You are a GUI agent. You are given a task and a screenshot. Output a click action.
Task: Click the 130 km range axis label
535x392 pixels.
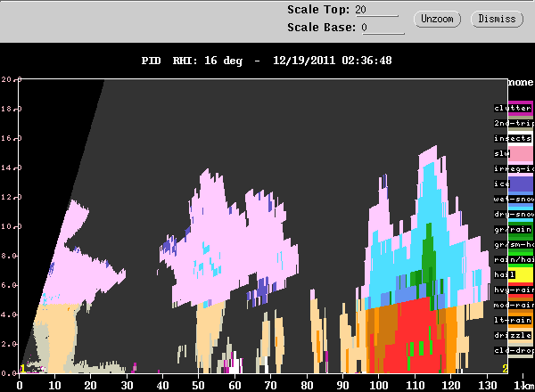(487, 385)
